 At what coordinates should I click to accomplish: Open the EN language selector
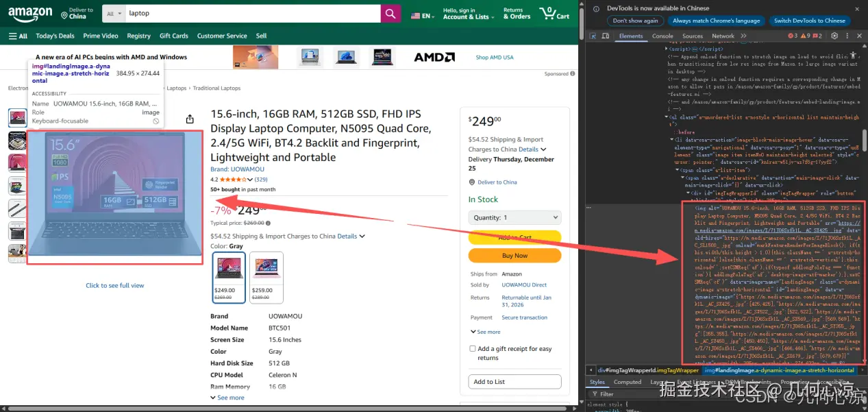pos(422,16)
